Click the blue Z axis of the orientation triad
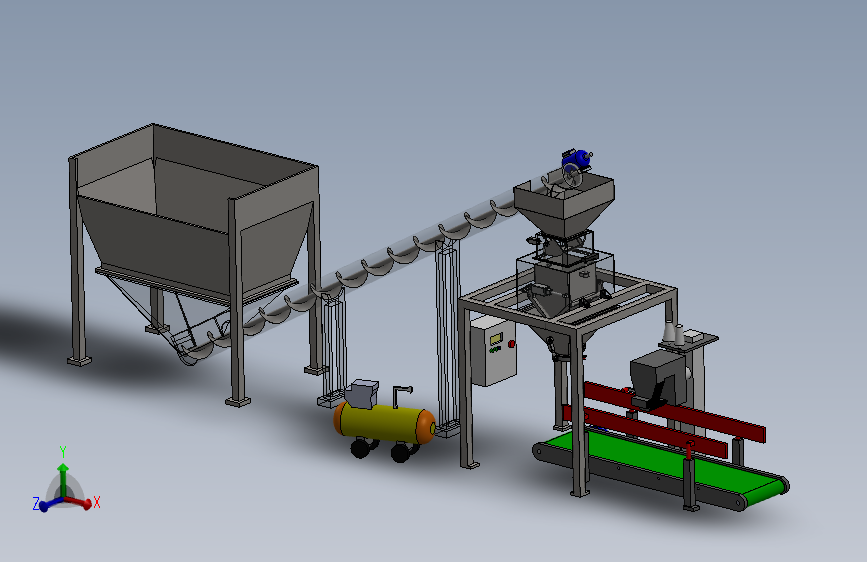This screenshot has width=867, height=562. (46, 504)
